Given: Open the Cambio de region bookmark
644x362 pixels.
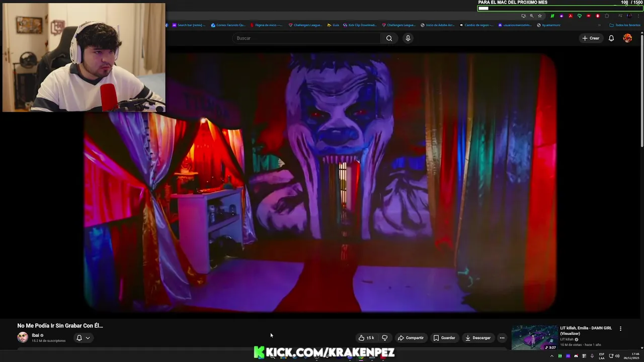Looking at the screenshot, I should pos(476,25).
